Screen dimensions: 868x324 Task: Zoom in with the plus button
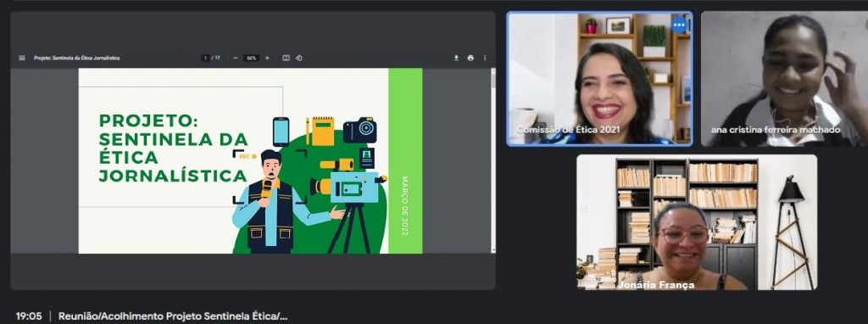point(267,58)
